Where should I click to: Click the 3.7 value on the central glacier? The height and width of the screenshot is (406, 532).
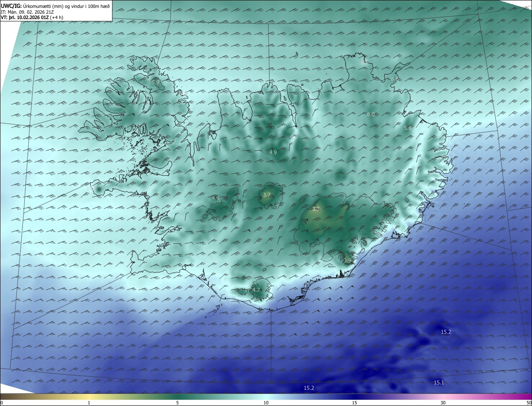[x=267, y=195]
